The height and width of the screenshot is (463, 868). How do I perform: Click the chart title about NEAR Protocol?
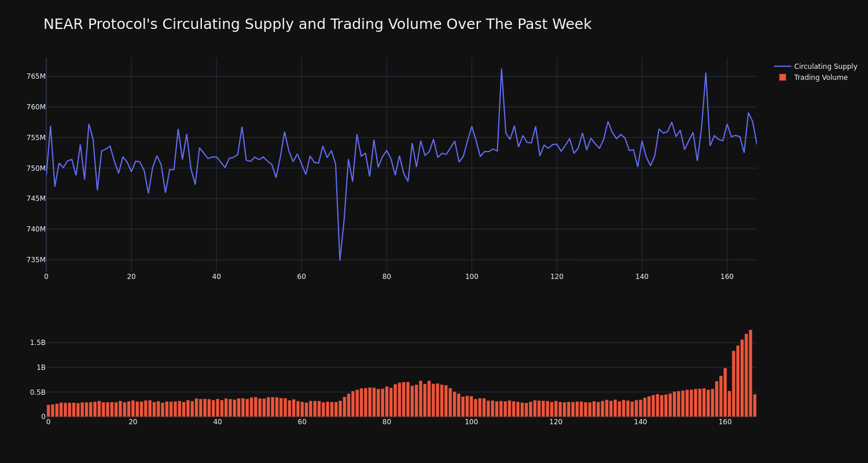pyautogui.click(x=317, y=24)
